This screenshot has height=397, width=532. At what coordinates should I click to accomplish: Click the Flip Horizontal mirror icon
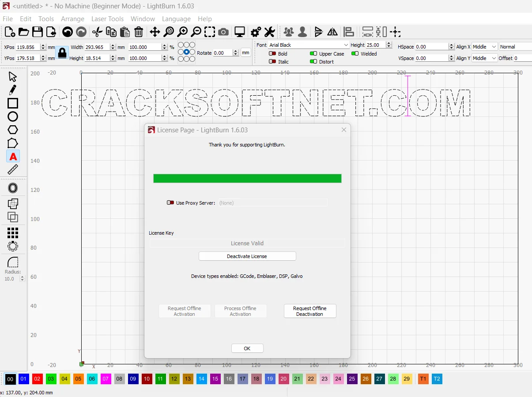click(333, 32)
